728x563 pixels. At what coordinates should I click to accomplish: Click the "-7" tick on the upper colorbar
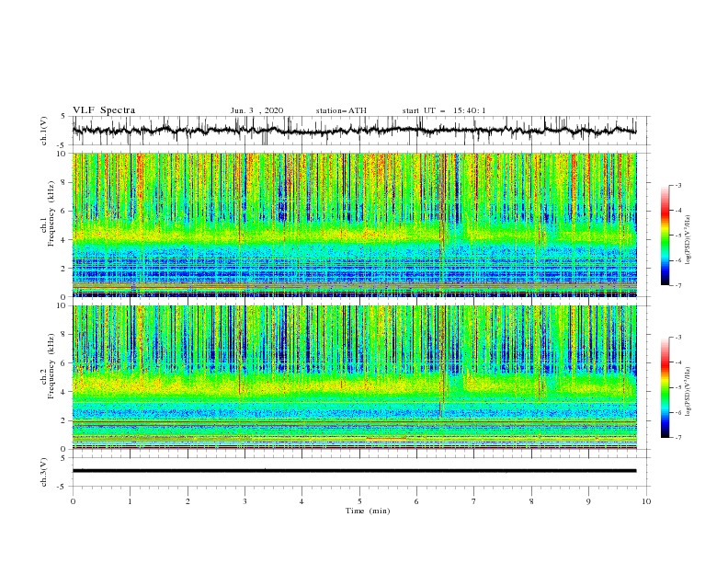click(x=678, y=285)
